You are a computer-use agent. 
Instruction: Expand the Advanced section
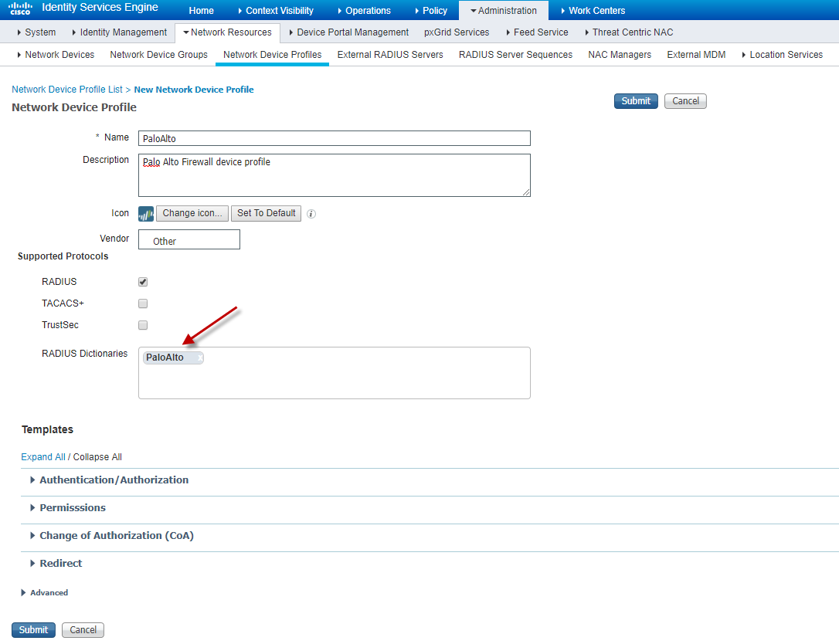coord(44,593)
